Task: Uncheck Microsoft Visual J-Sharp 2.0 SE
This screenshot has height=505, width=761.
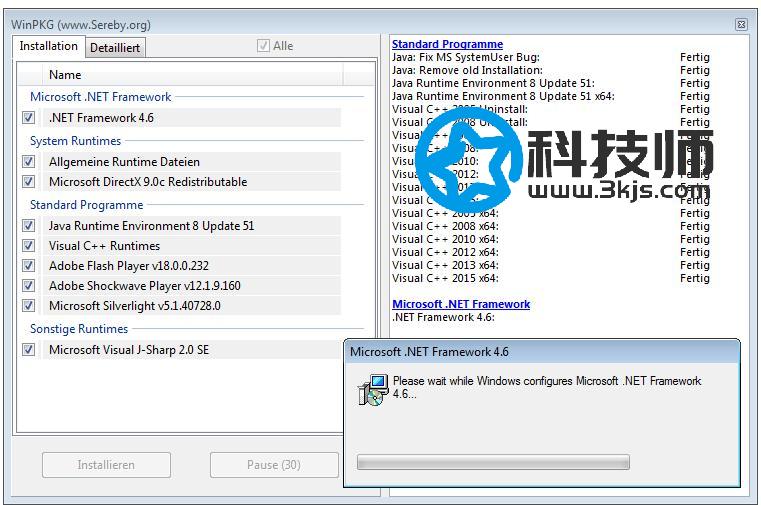Action: 29,349
